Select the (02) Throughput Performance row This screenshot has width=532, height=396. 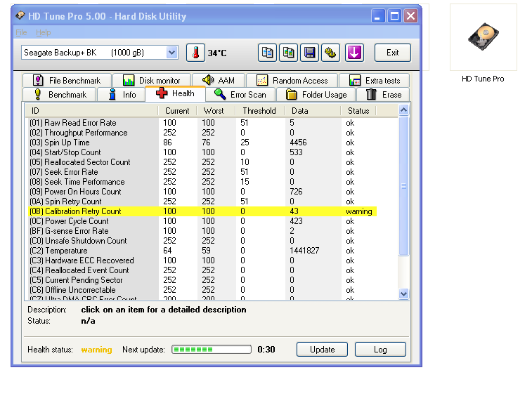pos(202,133)
